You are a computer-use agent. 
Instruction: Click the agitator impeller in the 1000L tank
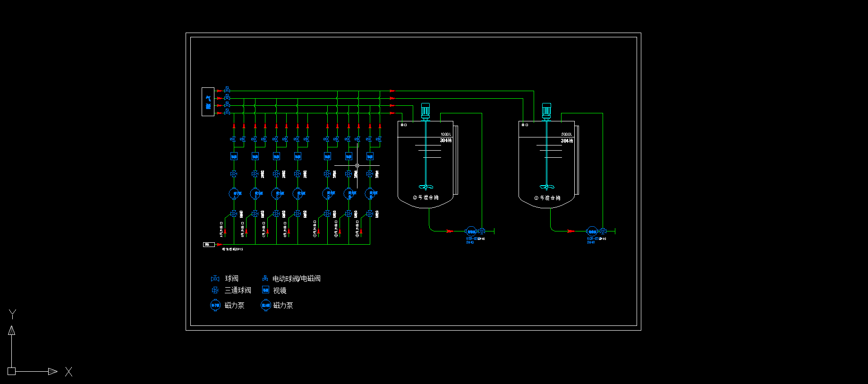tap(425, 187)
